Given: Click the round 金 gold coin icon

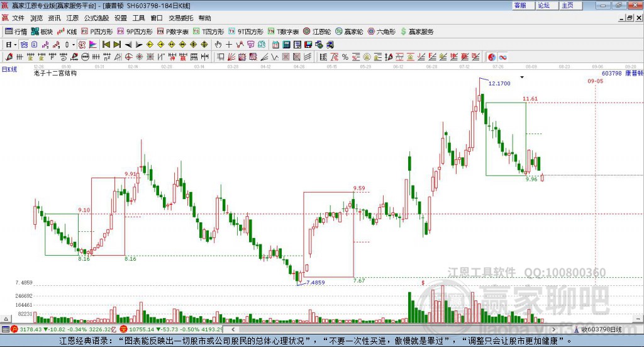Looking at the screenshot, I should (x=367, y=57).
